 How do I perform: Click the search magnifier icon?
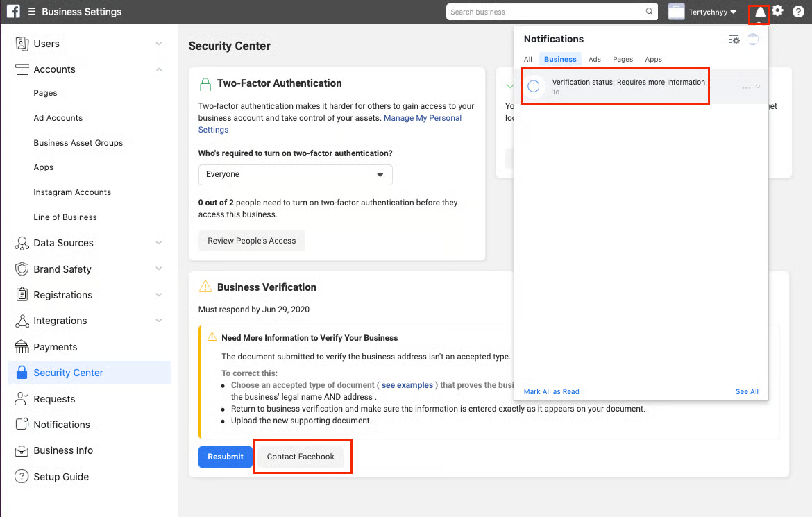pos(650,12)
